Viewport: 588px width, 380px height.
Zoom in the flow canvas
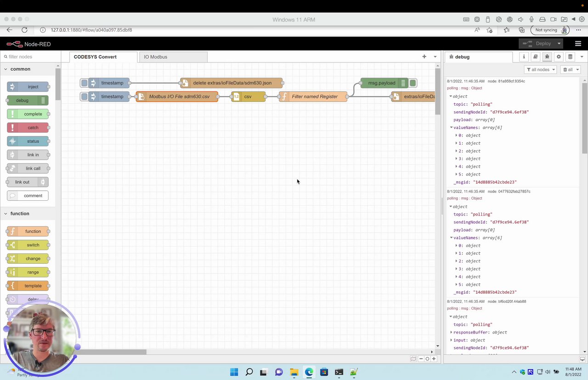434,359
